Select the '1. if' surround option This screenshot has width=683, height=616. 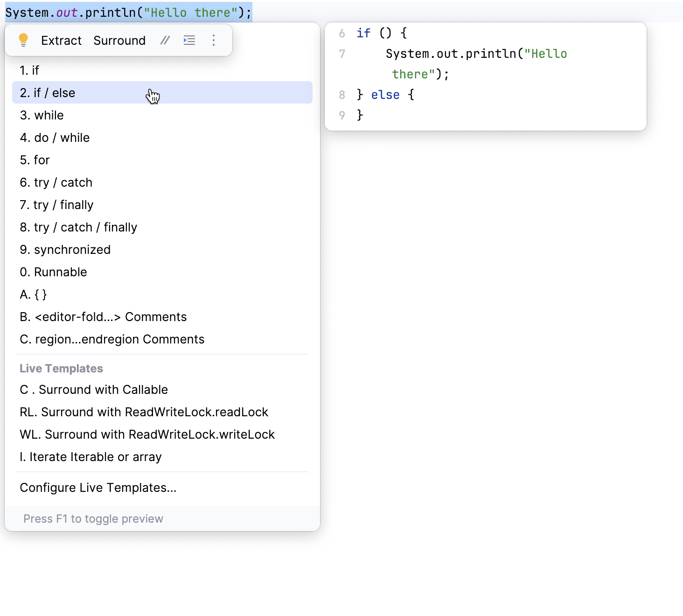tap(29, 70)
